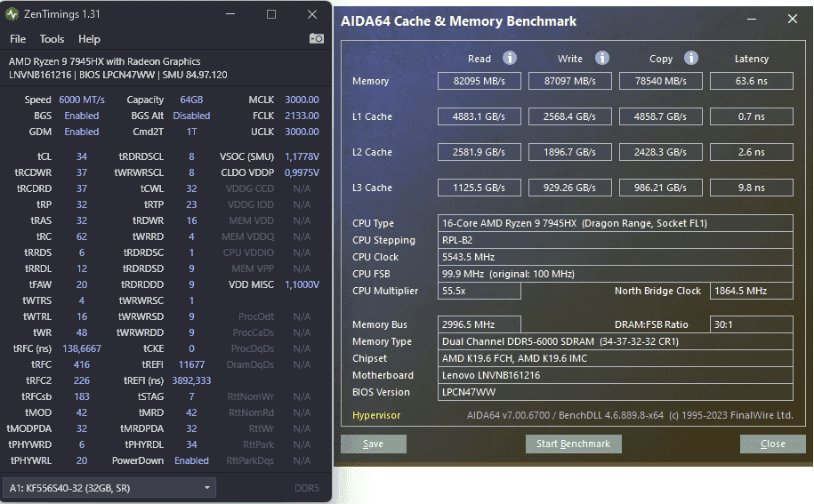Screen dimensions: 814x504
Task: Minimize the ZenTimings window
Action: [x=230, y=14]
